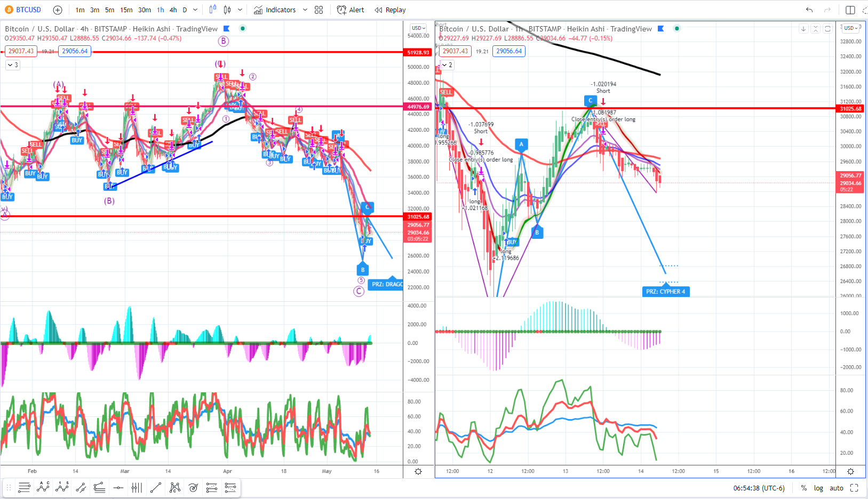Image resolution: width=868 pixels, height=499 pixels.
Task: Click sell price 29037.43 on right chart
Action: tap(455, 51)
